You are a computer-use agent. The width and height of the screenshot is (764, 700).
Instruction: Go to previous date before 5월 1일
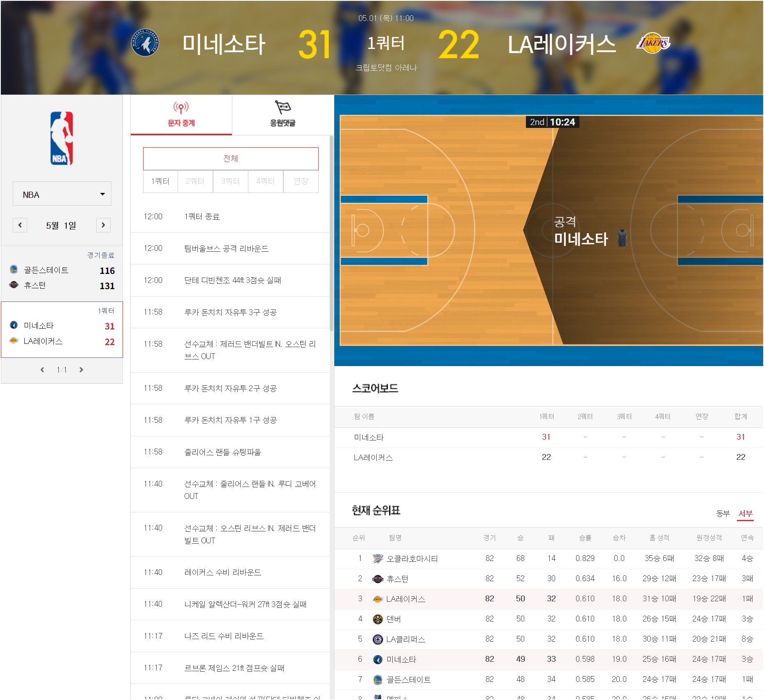click(x=20, y=225)
